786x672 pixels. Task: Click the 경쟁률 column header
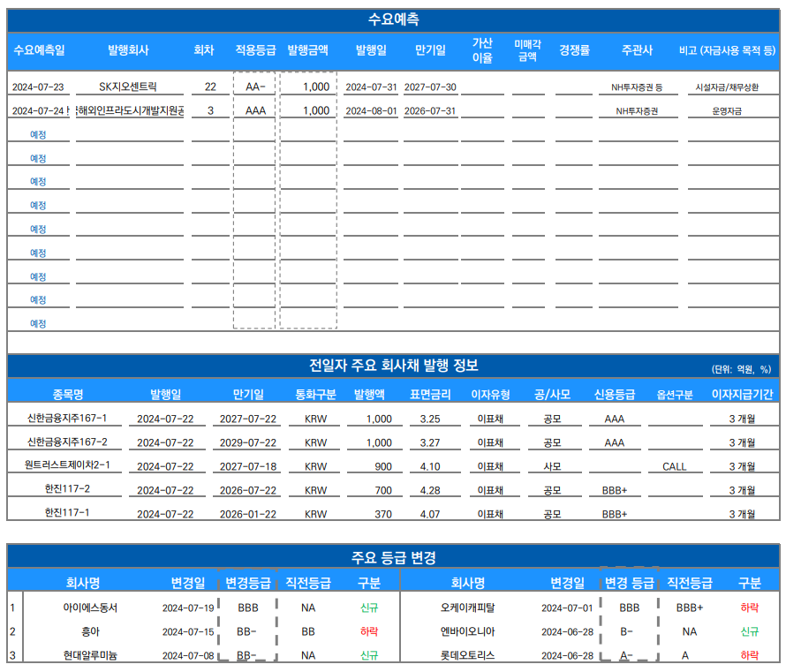click(574, 50)
